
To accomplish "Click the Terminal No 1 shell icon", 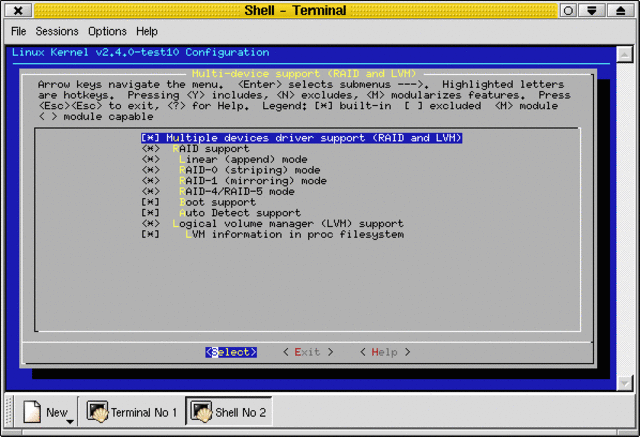I will [x=97, y=412].
